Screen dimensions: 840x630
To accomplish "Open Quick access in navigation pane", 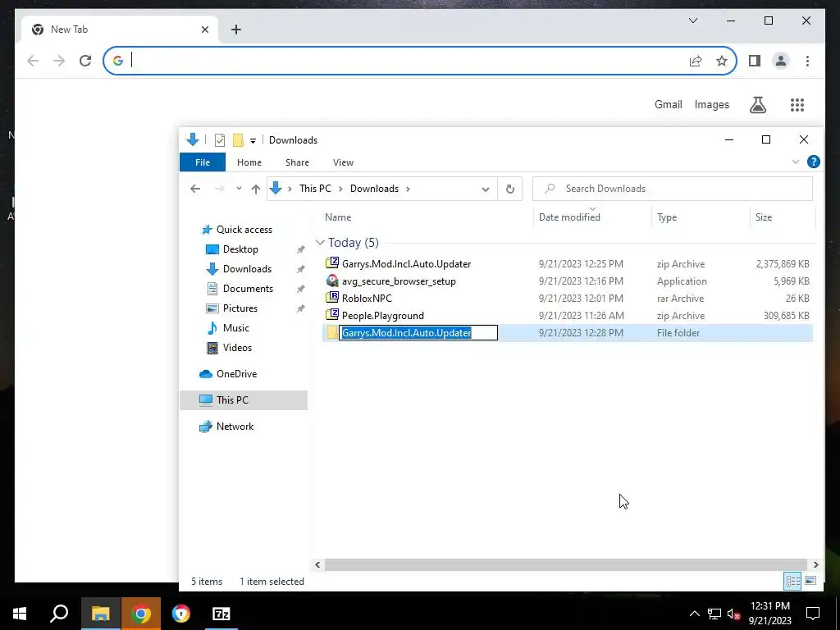I will (244, 230).
